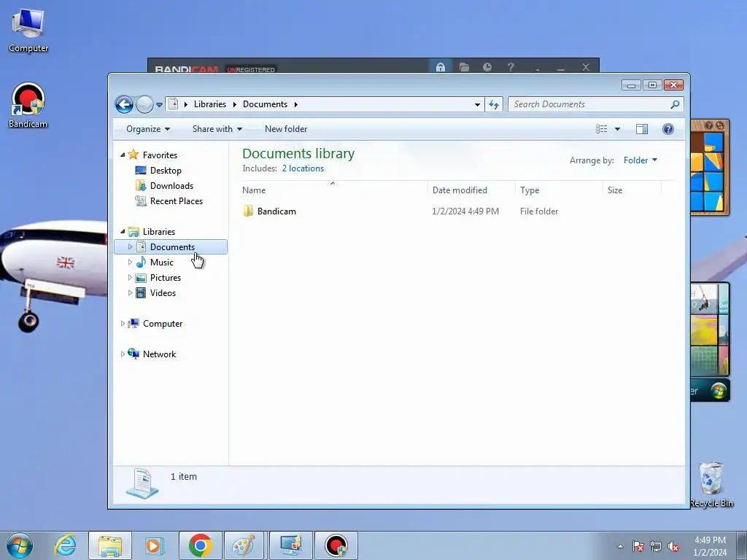Select Documents in the address breadcrumb
The height and width of the screenshot is (560, 747).
point(266,104)
